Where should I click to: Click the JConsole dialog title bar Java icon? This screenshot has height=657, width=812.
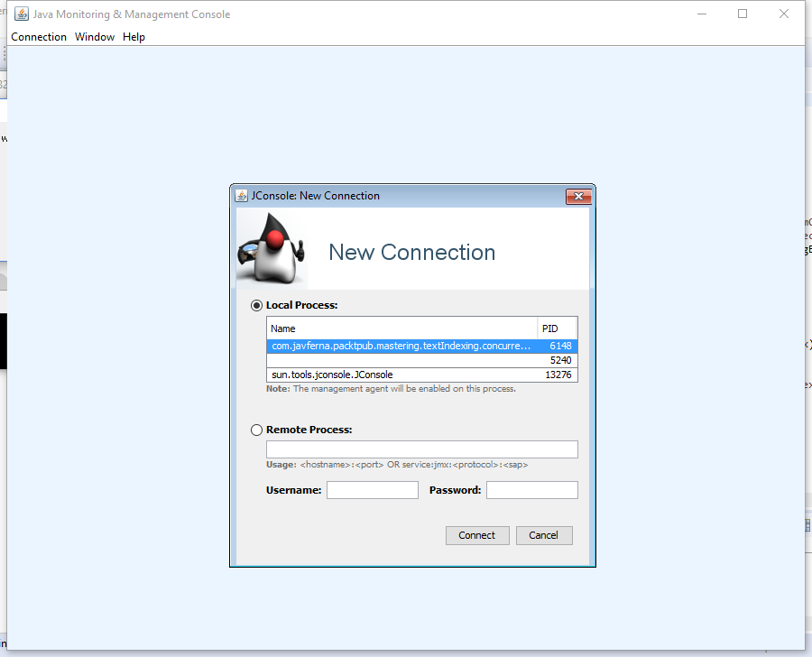pos(241,196)
